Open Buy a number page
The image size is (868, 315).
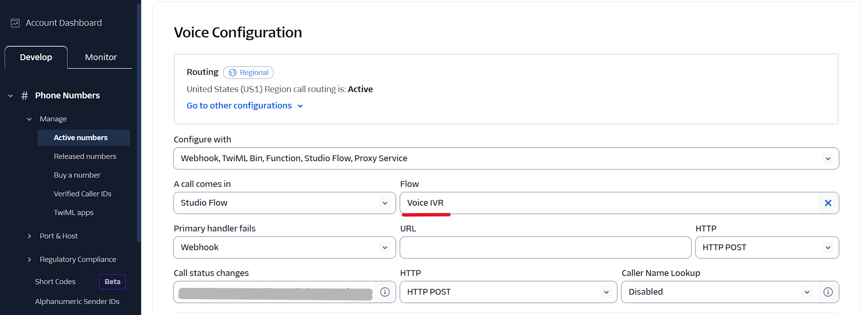[77, 175]
